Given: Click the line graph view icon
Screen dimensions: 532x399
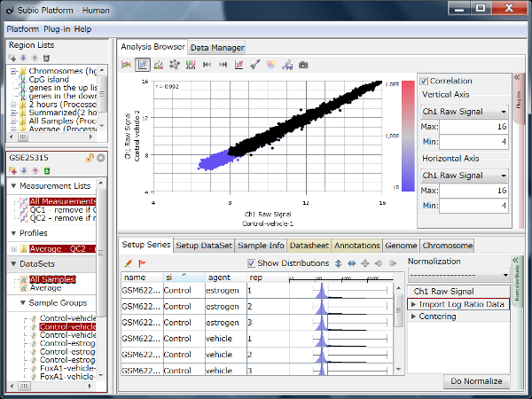Looking at the screenshot, I should [x=127, y=65].
